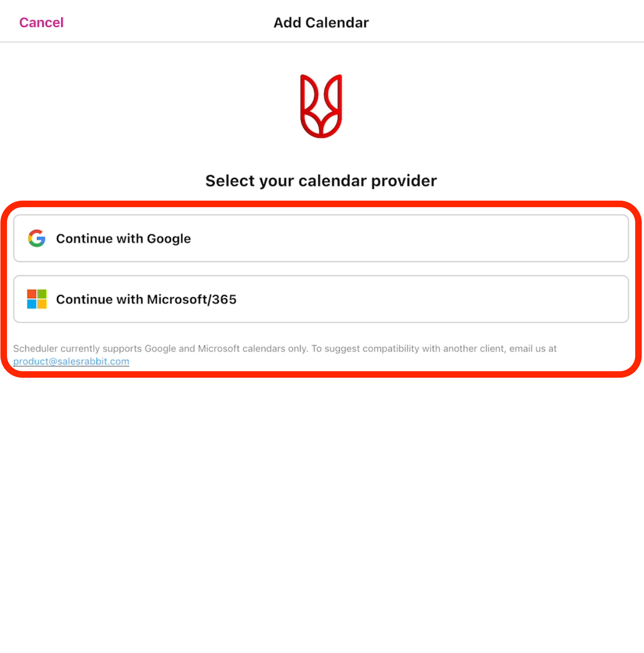Select the red square in Microsoft logo
The image size is (644, 653).
tap(31, 294)
